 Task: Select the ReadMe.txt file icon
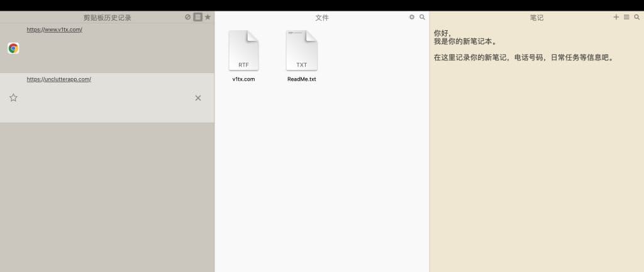302,50
